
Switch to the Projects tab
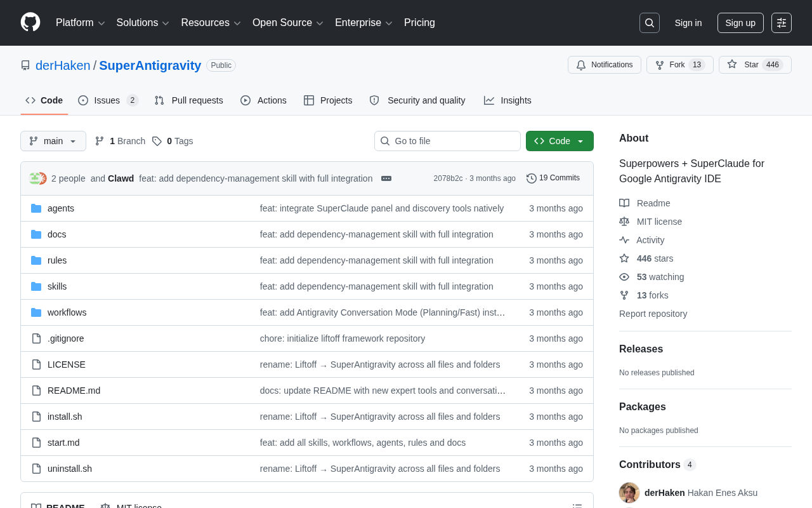pos(328,100)
